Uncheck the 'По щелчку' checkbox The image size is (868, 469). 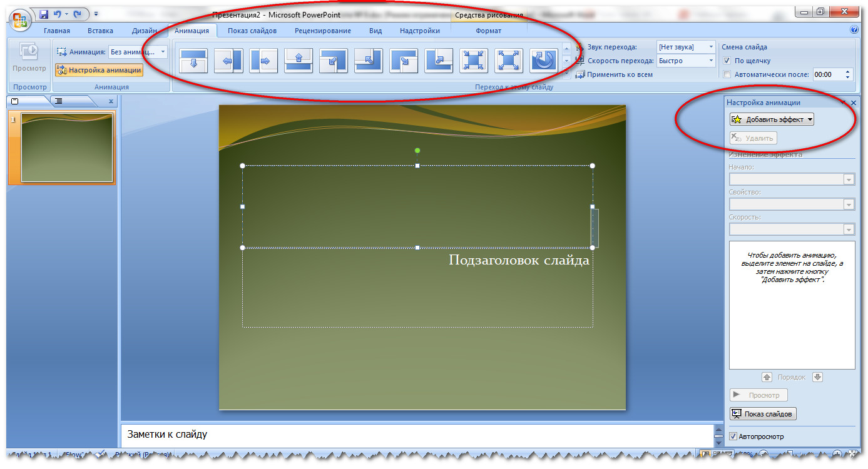click(727, 61)
